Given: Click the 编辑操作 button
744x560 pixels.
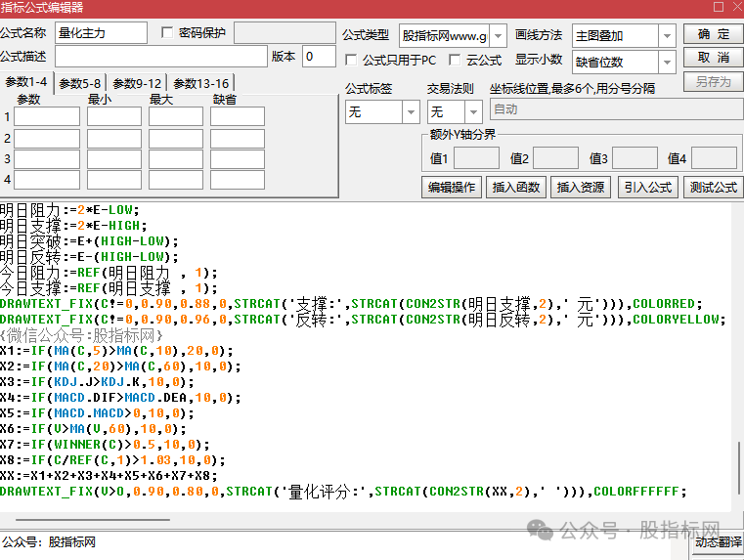Looking at the screenshot, I should pyautogui.click(x=452, y=188).
